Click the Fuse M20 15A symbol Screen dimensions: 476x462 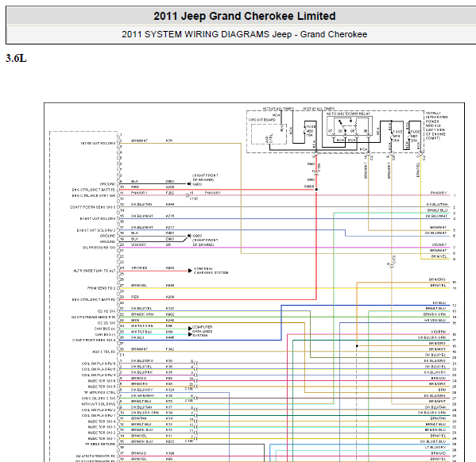[305, 131]
